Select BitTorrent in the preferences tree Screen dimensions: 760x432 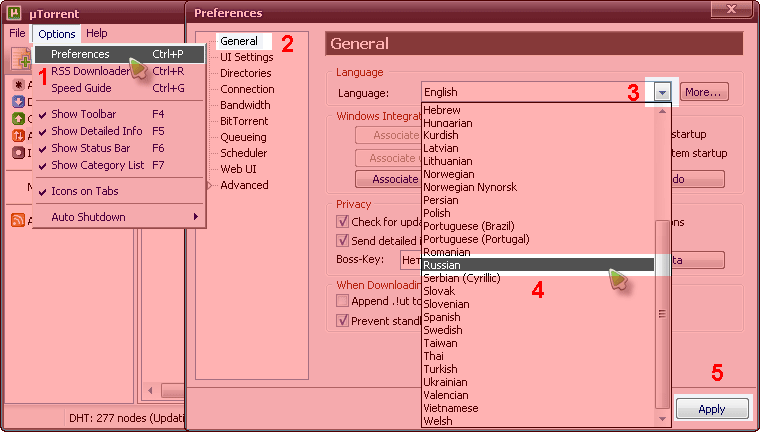pos(244,121)
